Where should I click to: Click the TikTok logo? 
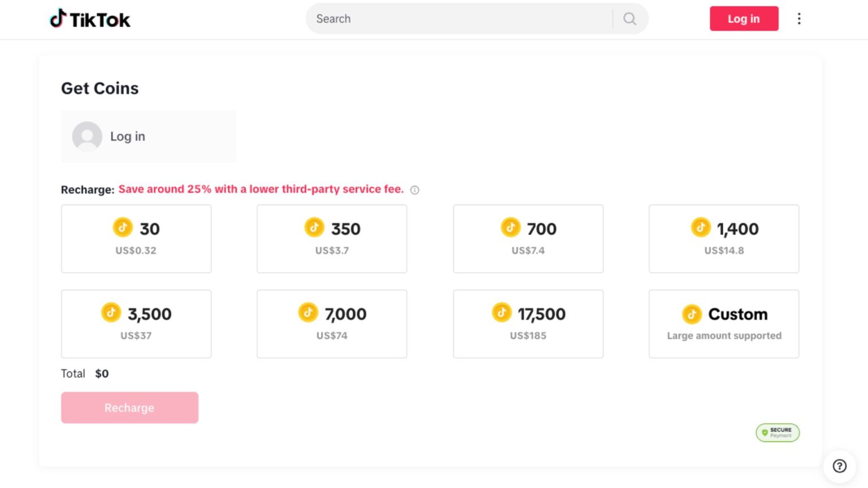[x=90, y=19]
